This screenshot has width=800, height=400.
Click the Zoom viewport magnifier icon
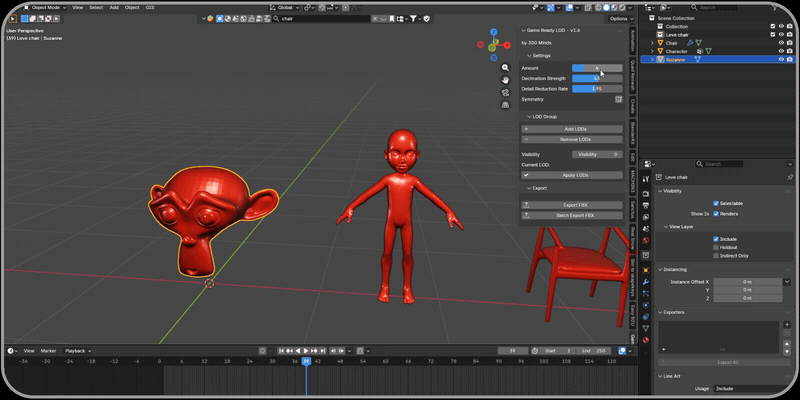(x=505, y=68)
